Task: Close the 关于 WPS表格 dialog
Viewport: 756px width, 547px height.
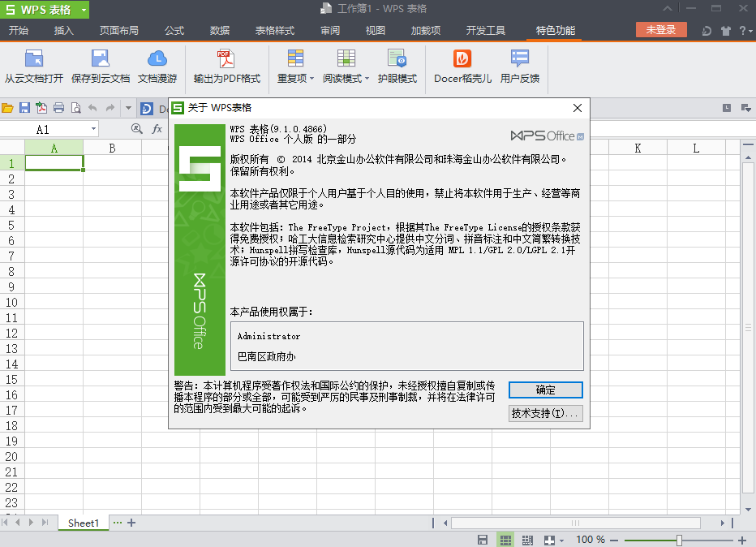Action: (577, 108)
